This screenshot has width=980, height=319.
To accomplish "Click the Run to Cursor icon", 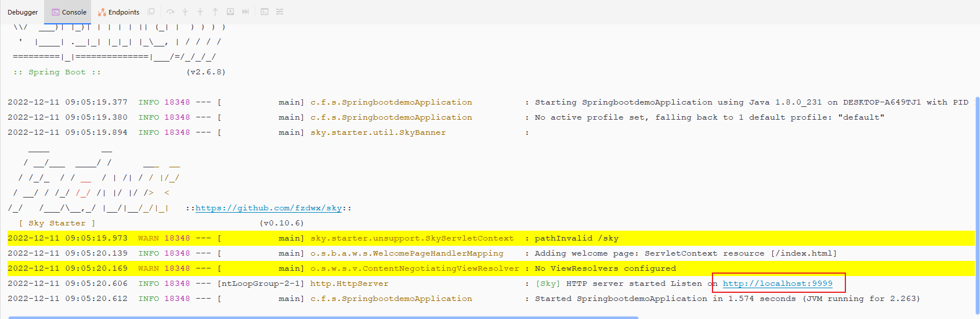I will pos(245,12).
